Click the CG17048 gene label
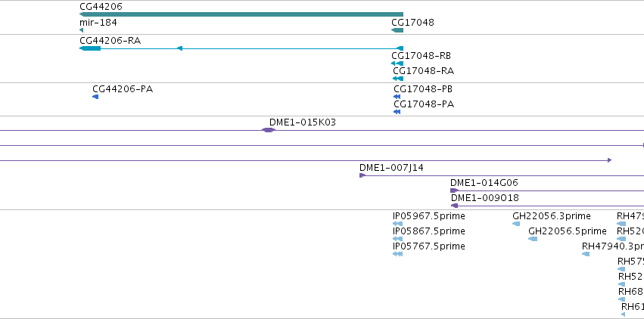This screenshot has width=644, height=319. pyautogui.click(x=412, y=22)
